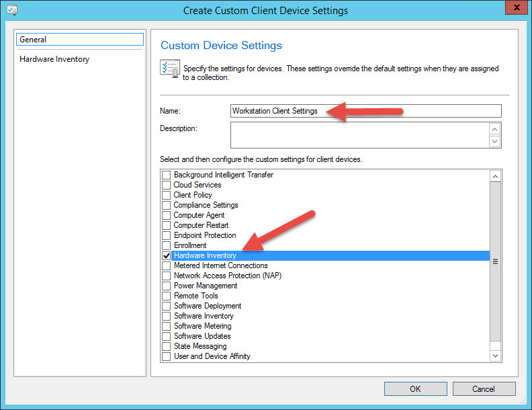Viewport: 532px width, 410px height.
Task: Tick the Endpoint Protection checkbox
Action: coord(166,235)
